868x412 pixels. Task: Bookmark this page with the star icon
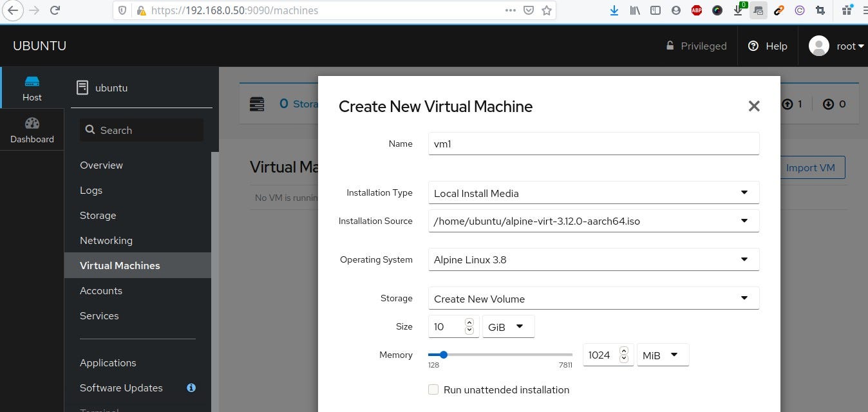tap(547, 10)
